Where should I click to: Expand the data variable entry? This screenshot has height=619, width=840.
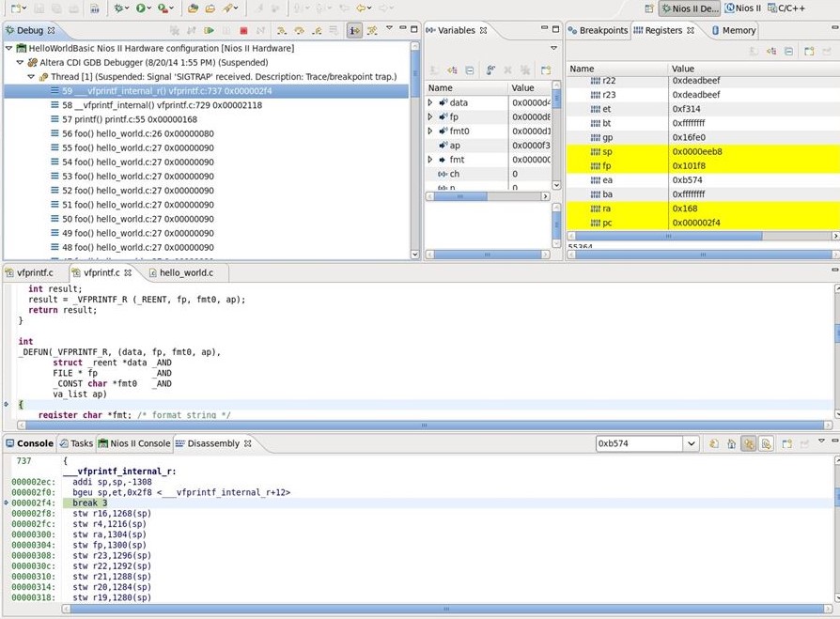430,103
